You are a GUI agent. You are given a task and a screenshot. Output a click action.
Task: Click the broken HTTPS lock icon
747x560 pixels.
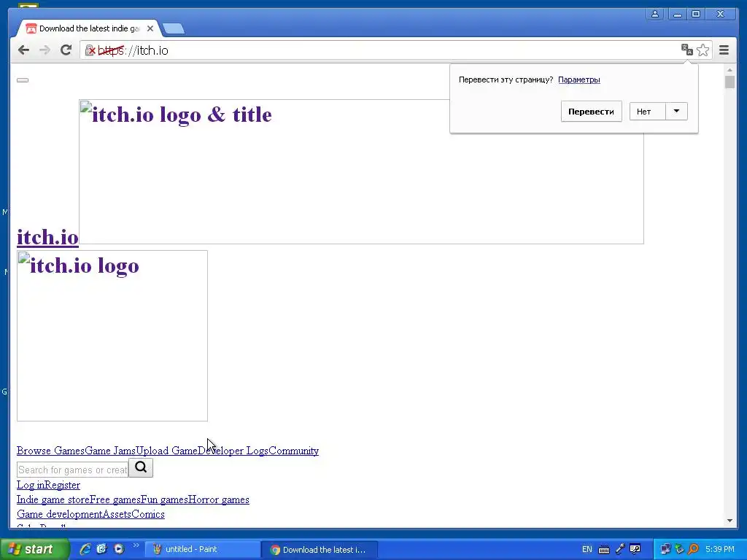(x=90, y=50)
